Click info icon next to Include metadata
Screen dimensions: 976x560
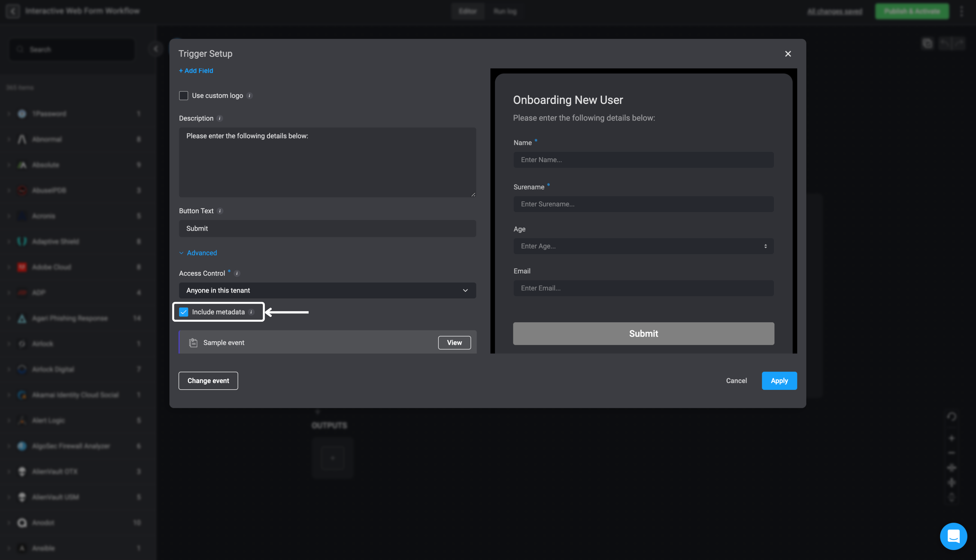[x=251, y=312]
